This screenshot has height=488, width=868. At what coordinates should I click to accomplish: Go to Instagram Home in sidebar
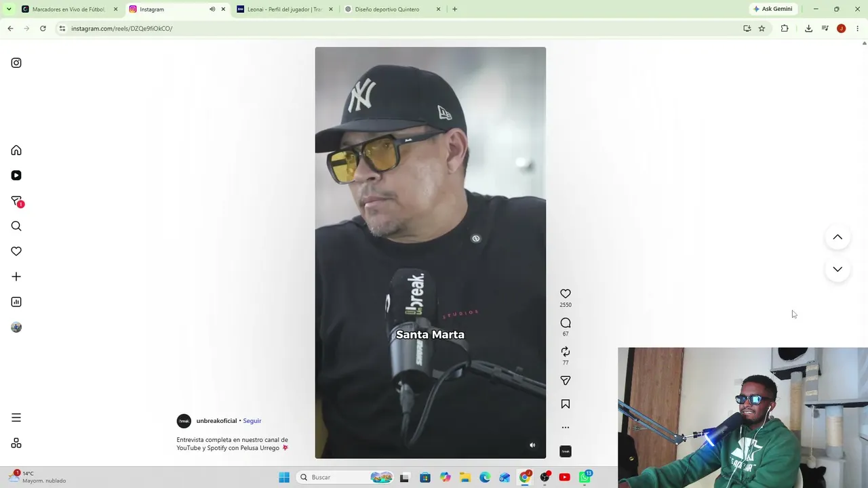tap(16, 150)
